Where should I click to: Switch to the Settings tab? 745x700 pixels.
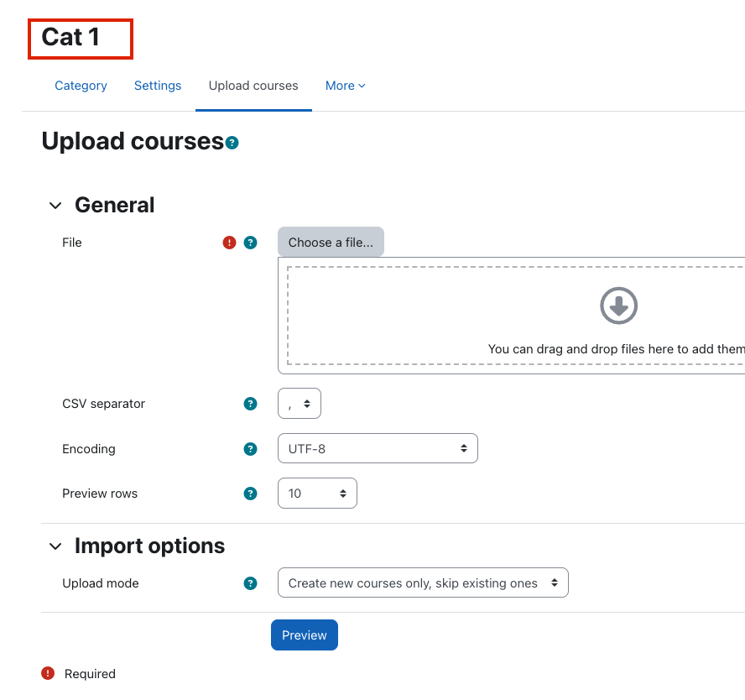pyautogui.click(x=158, y=86)
